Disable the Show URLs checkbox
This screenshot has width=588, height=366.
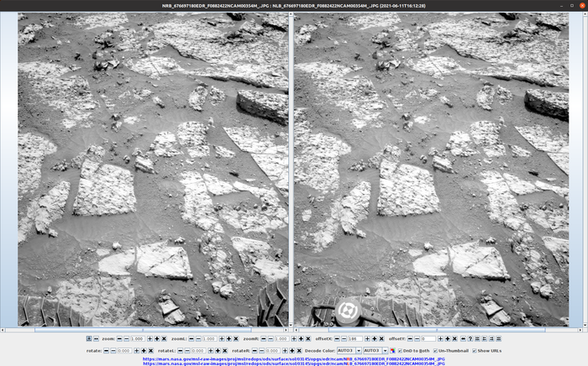click(474, 350)
